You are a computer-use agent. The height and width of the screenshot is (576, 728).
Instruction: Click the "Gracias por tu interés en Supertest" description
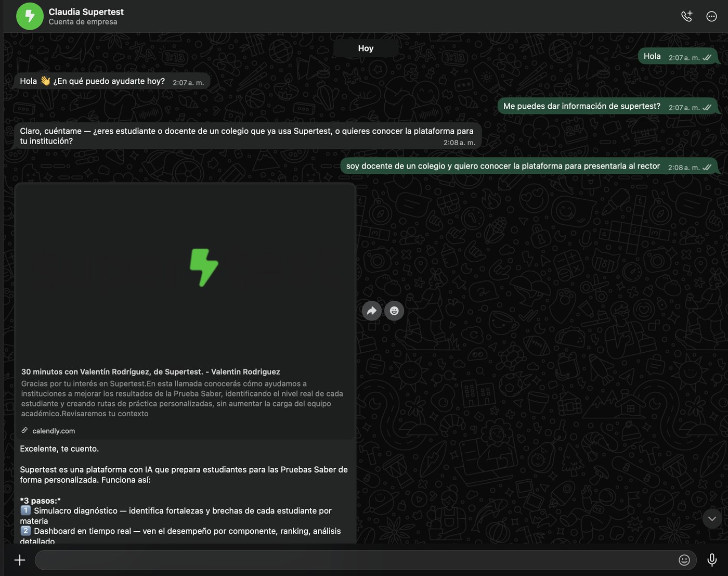coord(182,399)
